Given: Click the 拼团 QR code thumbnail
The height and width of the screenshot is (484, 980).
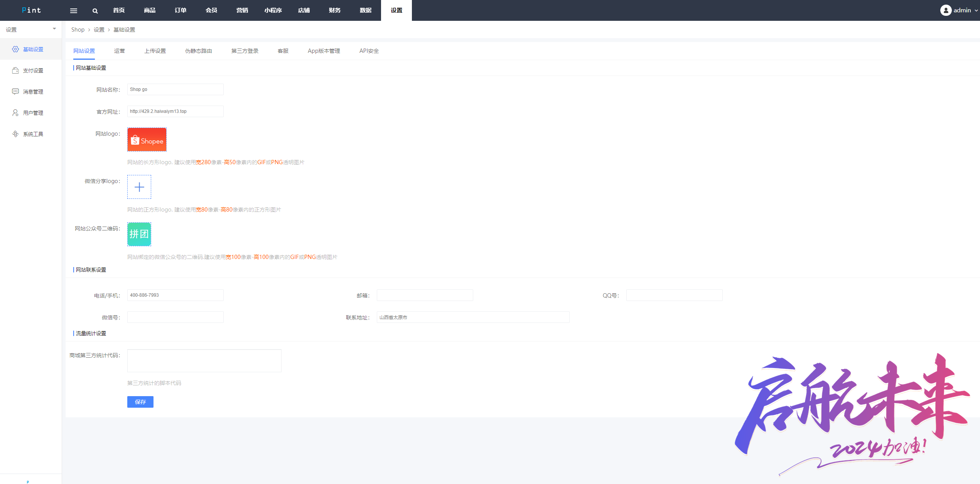Looking at the screenshot, I should (x=139, y=234).
